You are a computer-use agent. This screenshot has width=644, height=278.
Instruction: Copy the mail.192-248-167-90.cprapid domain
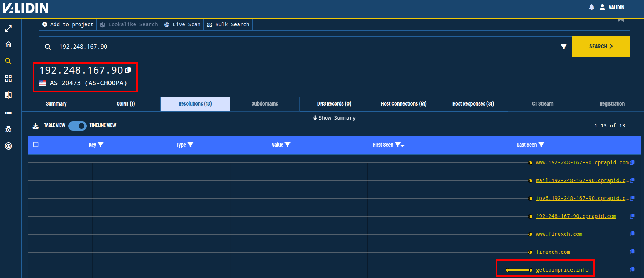pos(632,180)
